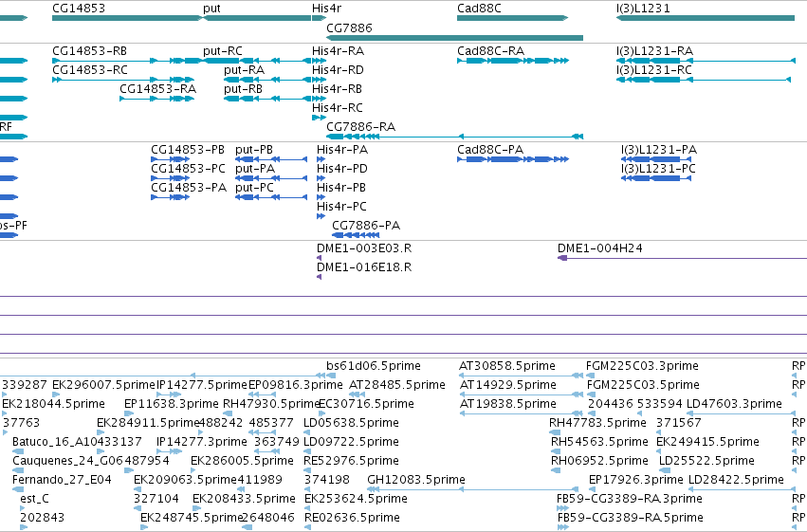Select protein Cad88C-PA
807x532 pixels.
[x=513, y=159]
